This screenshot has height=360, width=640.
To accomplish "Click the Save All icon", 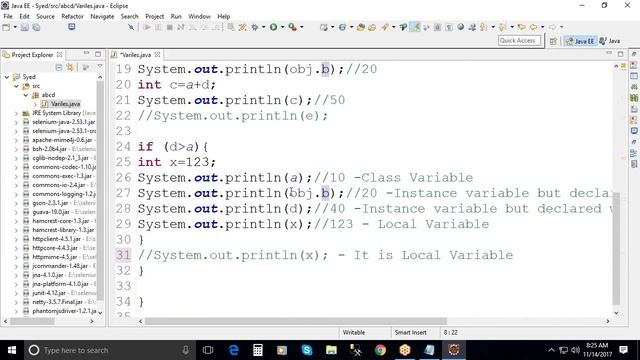I will click(x=36, y=27).
